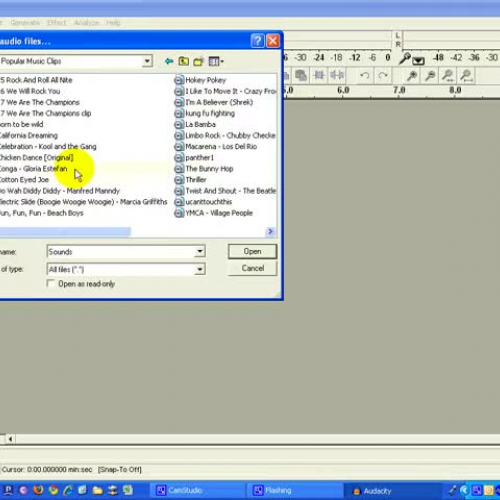This screenshot has width=500, height=500.
Task: Select the Hokey Pokey file
Action: [x=200, y=80]
